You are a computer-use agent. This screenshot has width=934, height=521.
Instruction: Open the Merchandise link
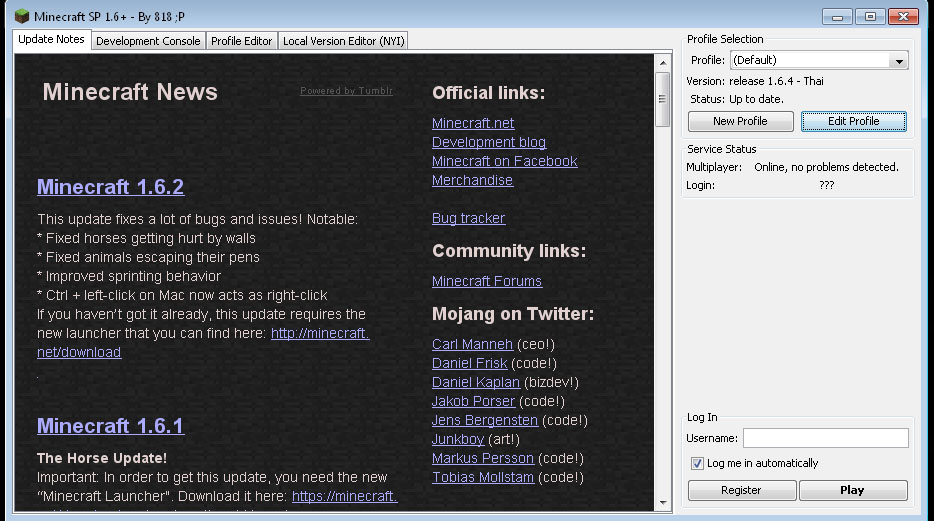pyautogui.click(x=472, y=180)
